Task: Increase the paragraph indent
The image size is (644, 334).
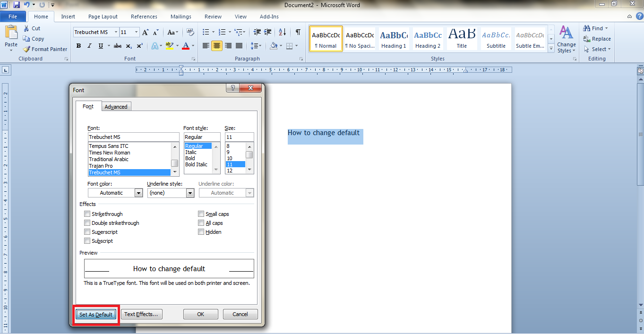Action: coord(268,32)
